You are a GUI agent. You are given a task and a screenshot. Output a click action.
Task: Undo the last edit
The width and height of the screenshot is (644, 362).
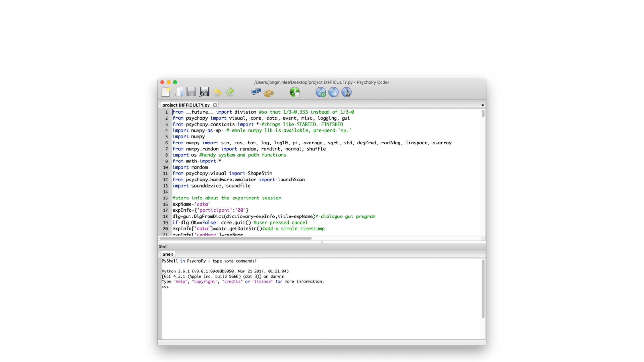point(217,92)
